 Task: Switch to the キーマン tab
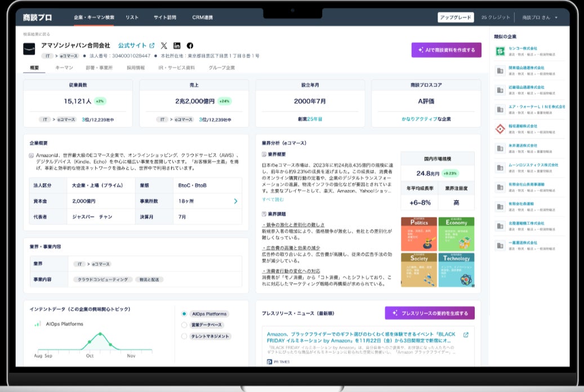pyautogui.click(x=64, y=68)
